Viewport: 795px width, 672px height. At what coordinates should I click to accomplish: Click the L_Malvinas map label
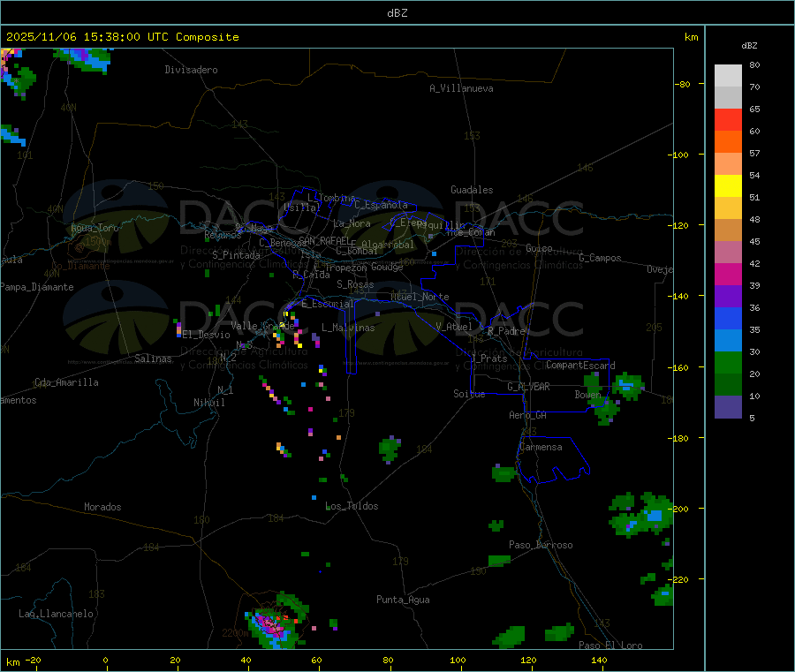tap(348, 328)
